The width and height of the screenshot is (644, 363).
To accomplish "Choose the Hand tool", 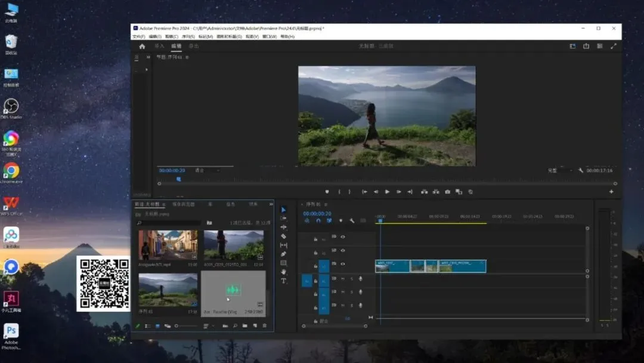I will 283,272.
